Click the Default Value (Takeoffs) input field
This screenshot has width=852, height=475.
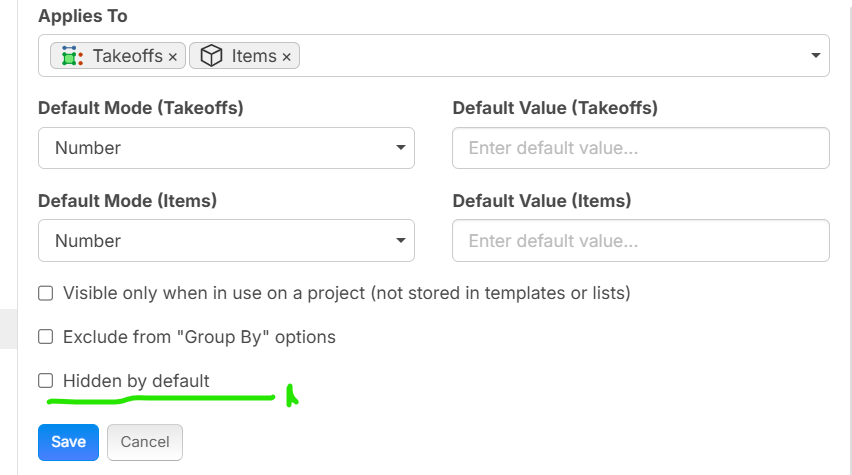pos(640,148)
